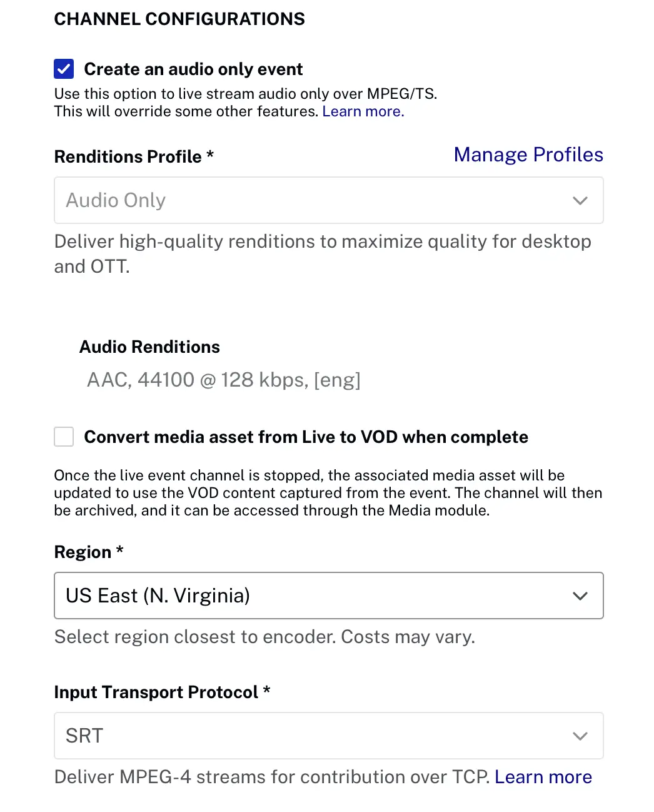Click the CHANNEL CONFIGURATIONS section heading
Image resolution: width=654 pixels, height=812 pixels.
coord(179,19)
